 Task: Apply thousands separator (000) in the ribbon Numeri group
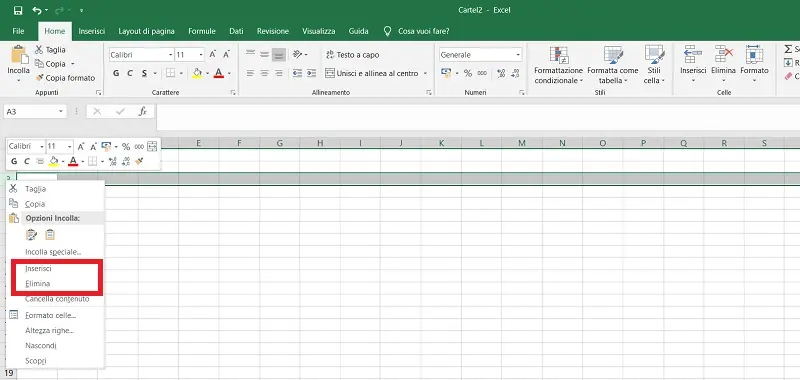[x=482, y=73]
